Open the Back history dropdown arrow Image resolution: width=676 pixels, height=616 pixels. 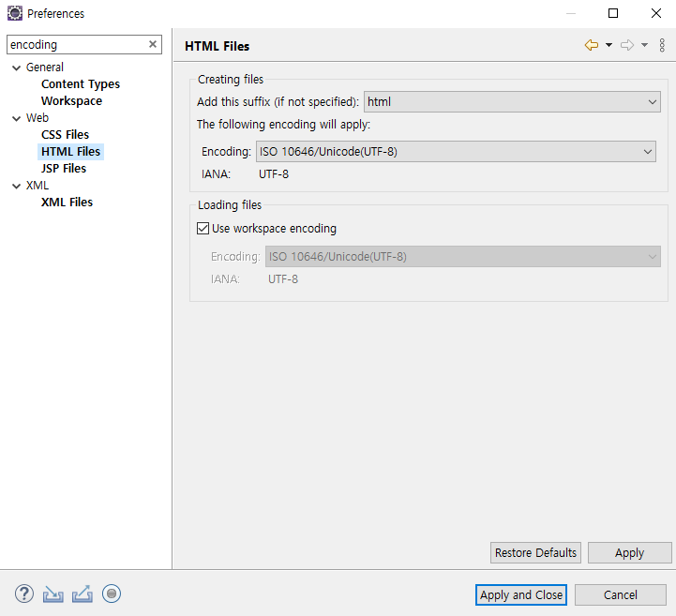608,45
